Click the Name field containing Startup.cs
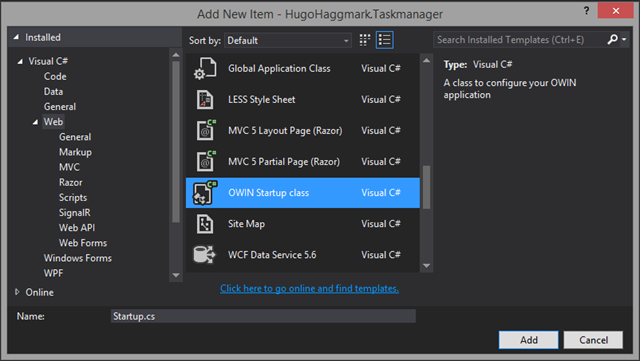 [263, 316]
